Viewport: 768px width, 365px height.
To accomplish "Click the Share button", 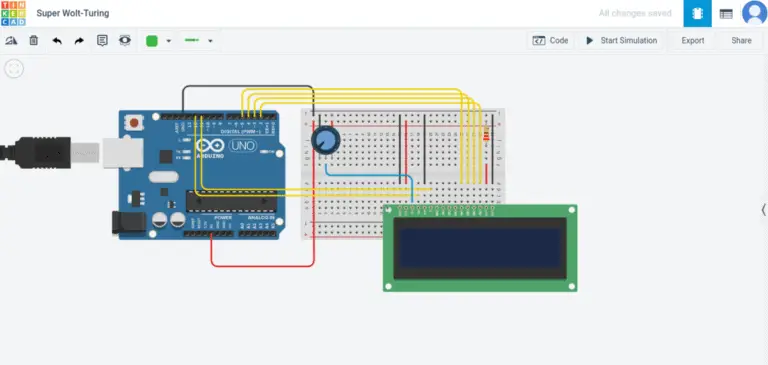I will 741,41.
